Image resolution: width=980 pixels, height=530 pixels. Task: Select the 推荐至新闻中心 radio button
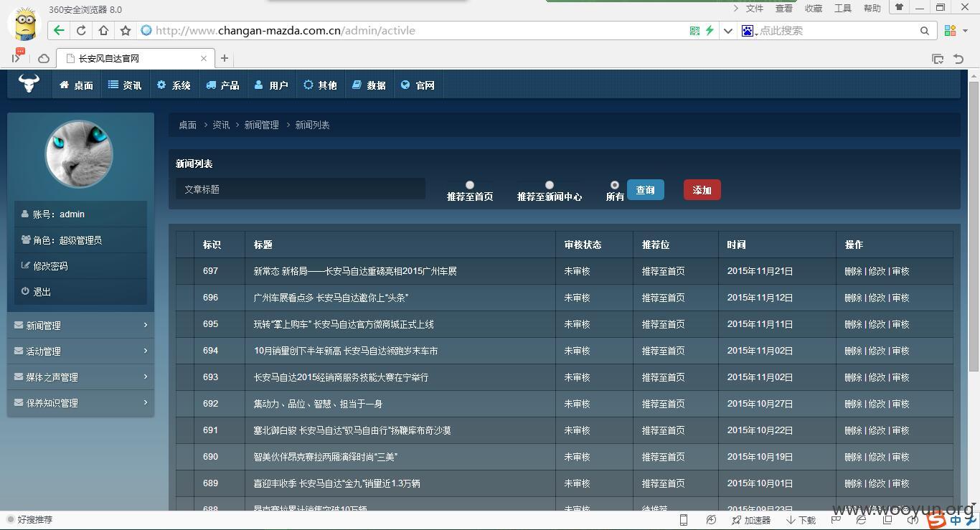click(550, 185)
